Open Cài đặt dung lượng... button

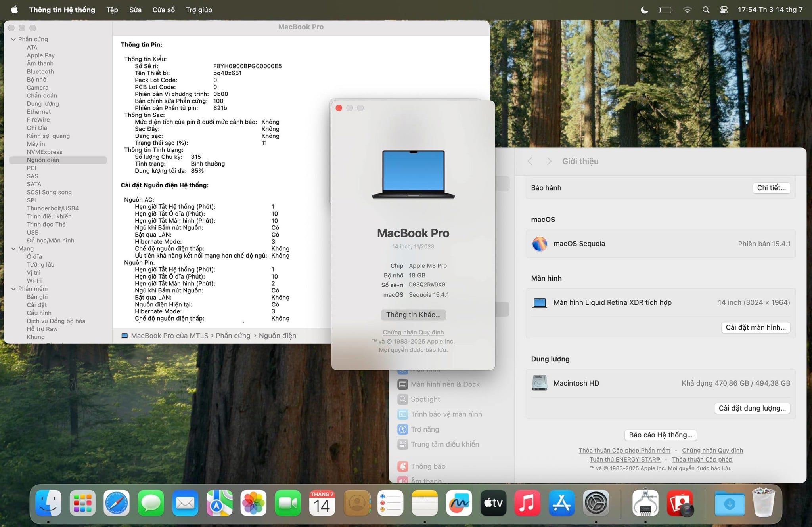752,408
